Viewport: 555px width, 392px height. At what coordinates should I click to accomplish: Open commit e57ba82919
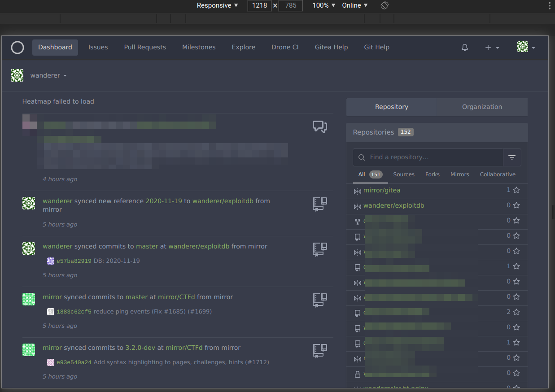(74, 261)
